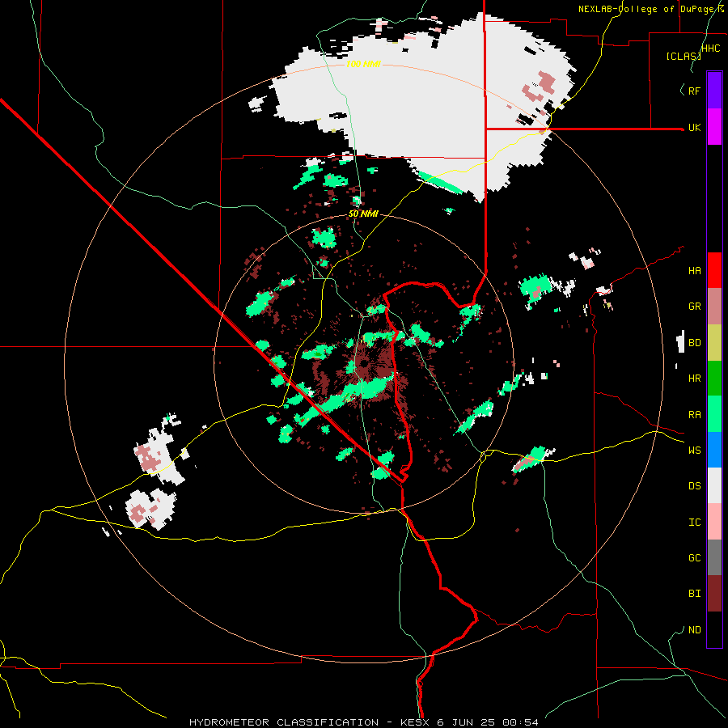Pick the dark green HR color swatch

click(714, 379)
